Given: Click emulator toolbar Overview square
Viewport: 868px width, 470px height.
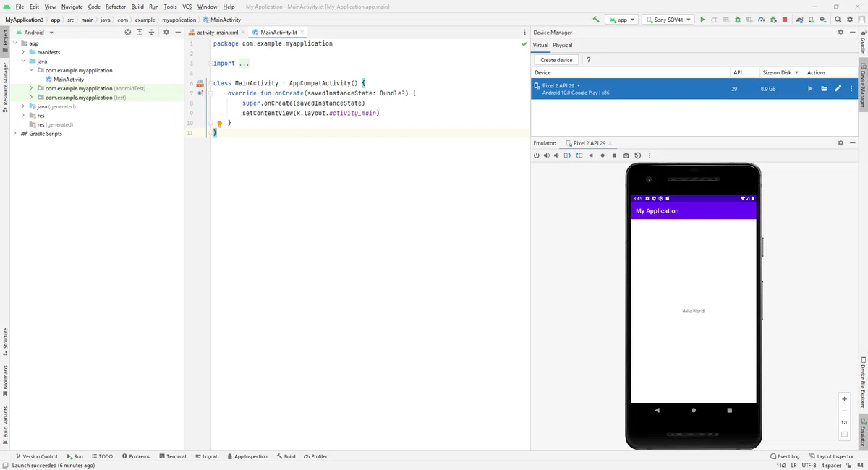Looking at the screenshot, I should (x=614, y=155).
